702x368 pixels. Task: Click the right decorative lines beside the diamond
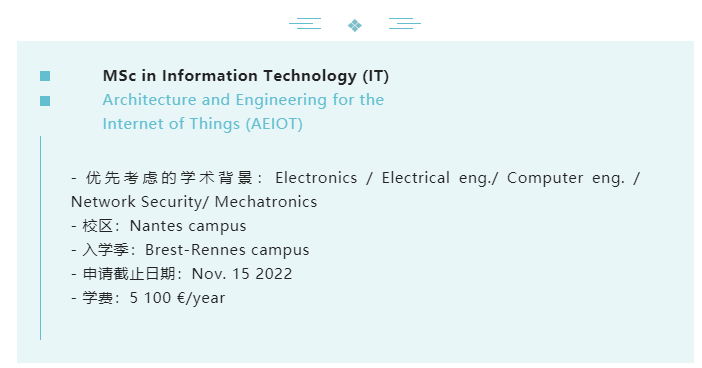pyautogui.click(x=405, y=23)
